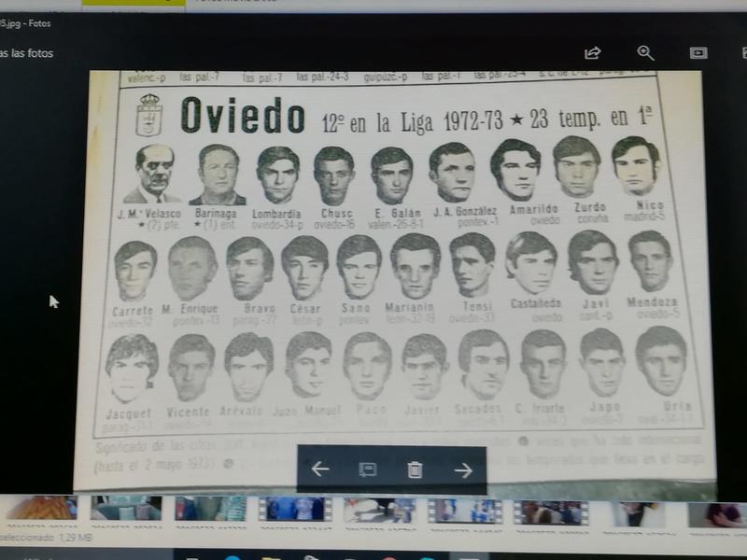The width and height of the screenshot is (747, 560).
Task: Click the caption icon beside left arrow
Action: [x=368, y=469]
